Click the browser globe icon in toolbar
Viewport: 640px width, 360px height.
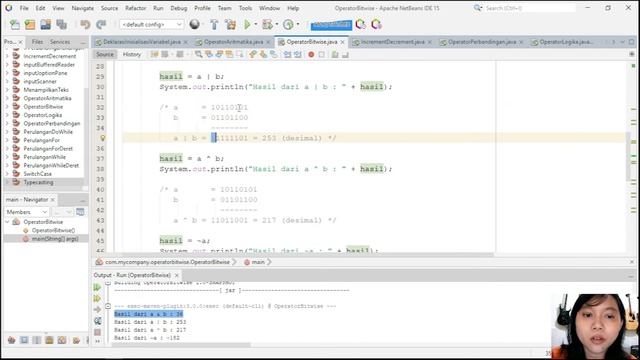(x=195, y=24)
